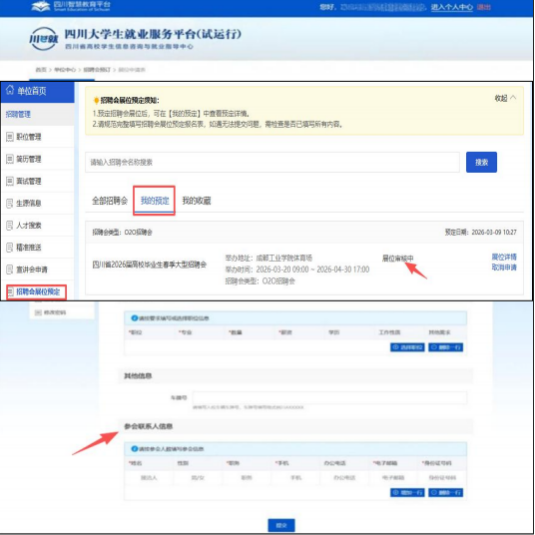Click the document icon beside 人才搜索
Screen dimensions: 535x535
[10, 225]
